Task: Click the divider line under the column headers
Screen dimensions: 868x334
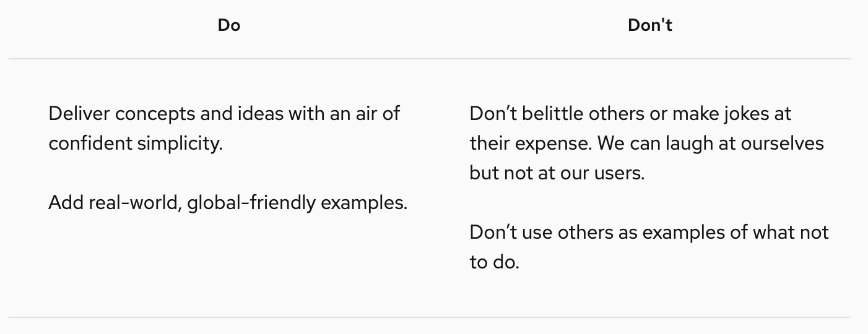Action: (x=430, y=59)
